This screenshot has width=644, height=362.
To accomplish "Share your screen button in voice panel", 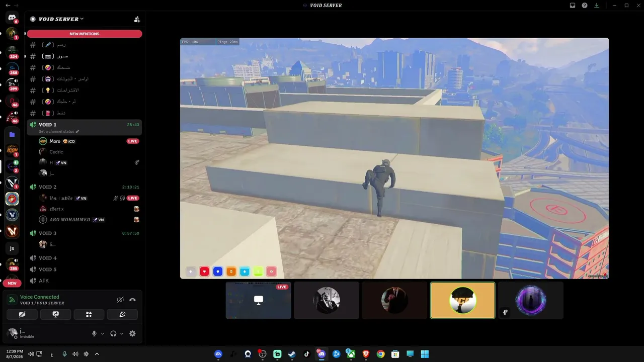I will point(55,314).
